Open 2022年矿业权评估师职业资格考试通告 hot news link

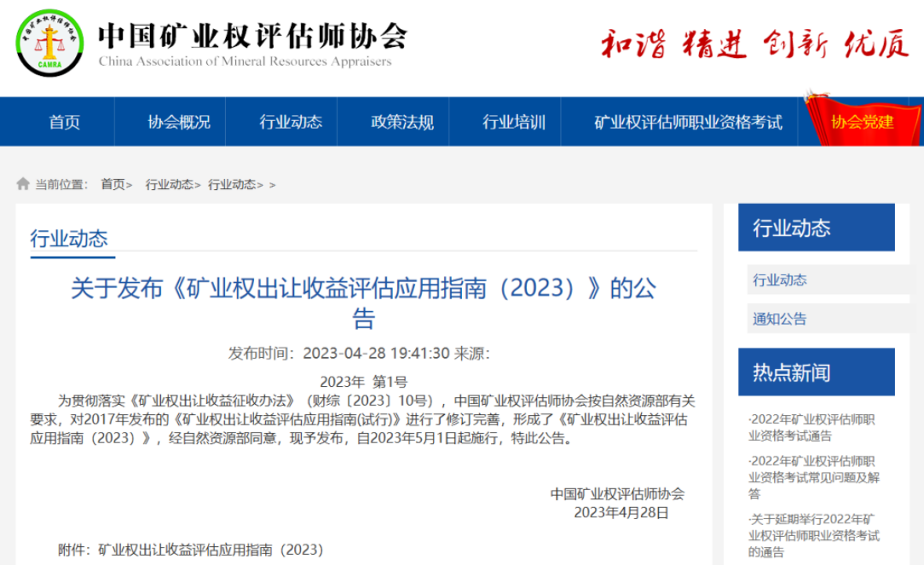click(x=812, y=428)
